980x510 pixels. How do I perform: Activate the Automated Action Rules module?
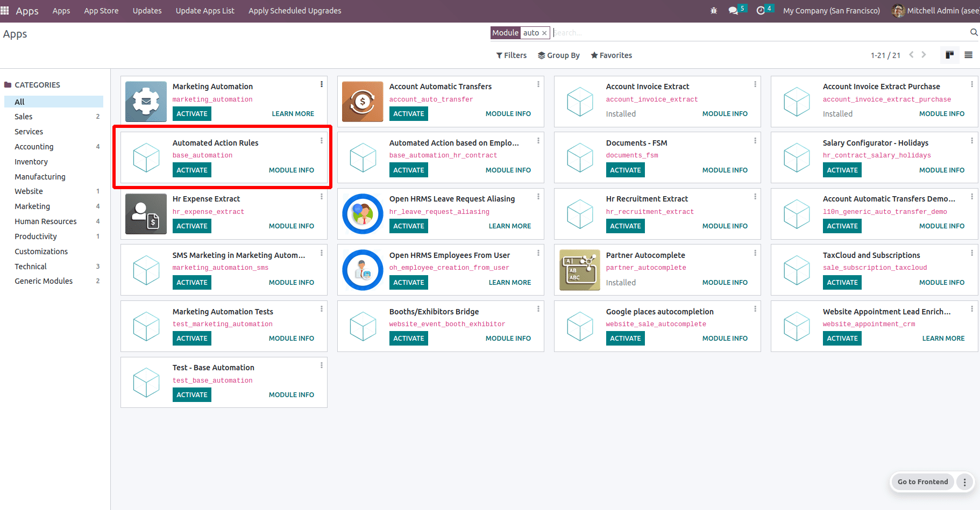tap(192, 170)
